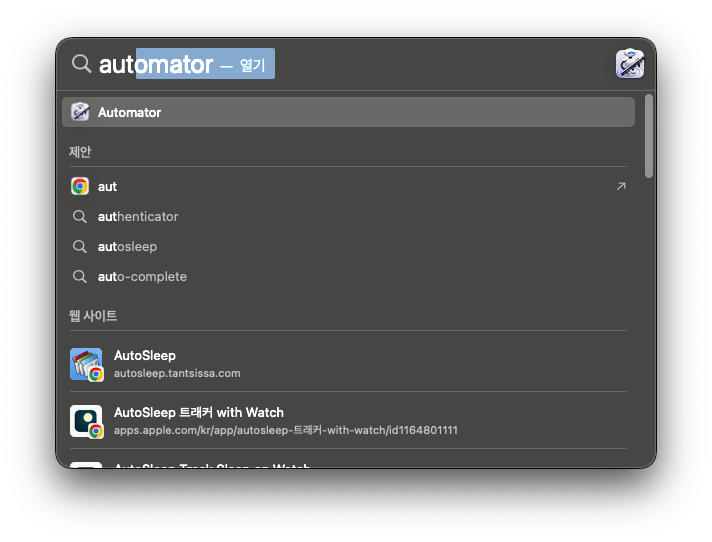The image size is (712, 542).
Task: Click AutoSleep 트래커 with Watch app thumbnail
Action: [86, 421]
